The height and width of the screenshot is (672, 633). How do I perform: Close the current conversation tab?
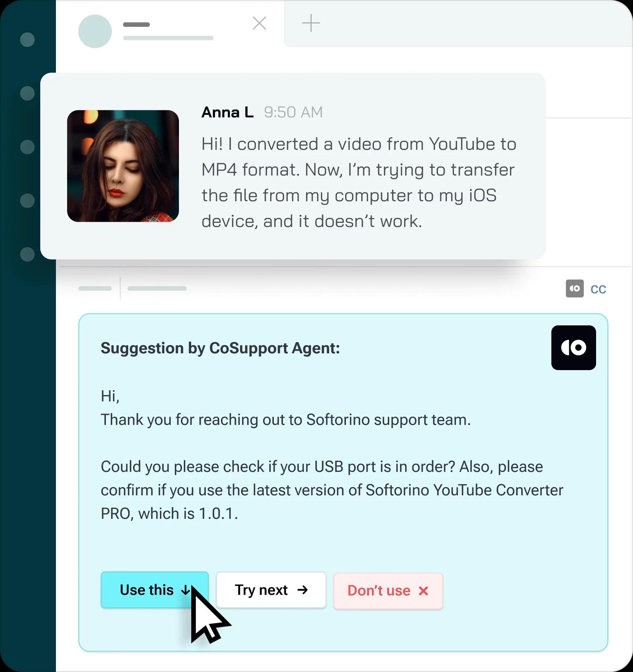[x=259, y=23]
